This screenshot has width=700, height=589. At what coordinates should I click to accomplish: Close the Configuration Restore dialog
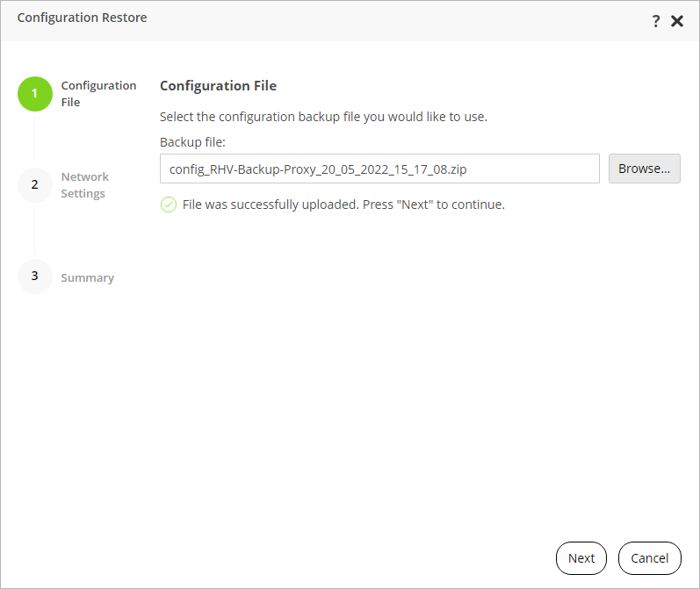point(677,21)
